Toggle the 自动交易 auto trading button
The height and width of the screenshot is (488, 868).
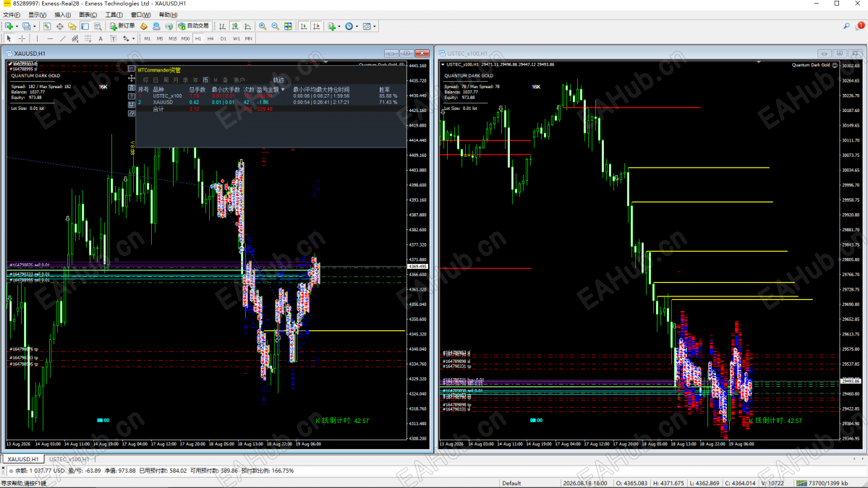click(193, 26)
